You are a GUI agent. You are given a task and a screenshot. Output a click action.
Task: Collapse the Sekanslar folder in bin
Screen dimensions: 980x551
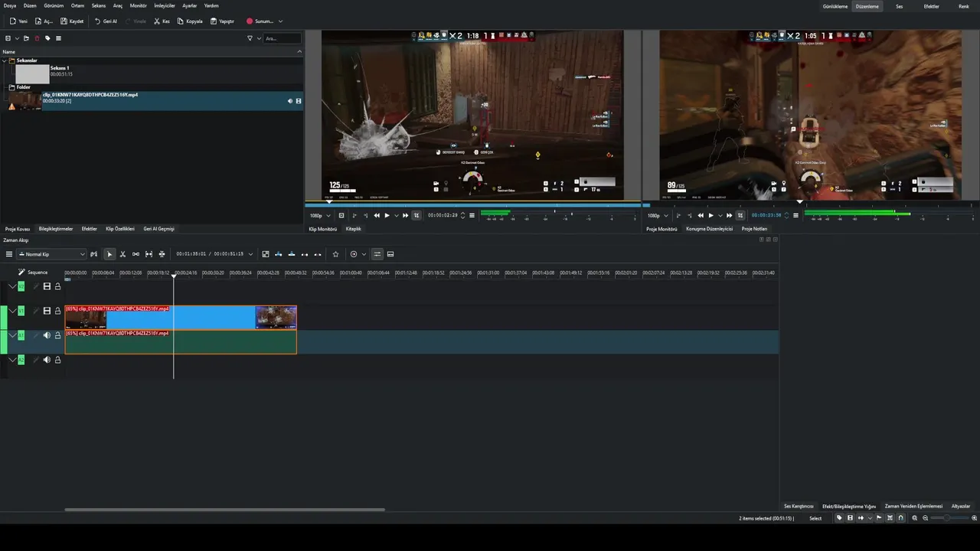pyautogui.click(x=4, y=60)
